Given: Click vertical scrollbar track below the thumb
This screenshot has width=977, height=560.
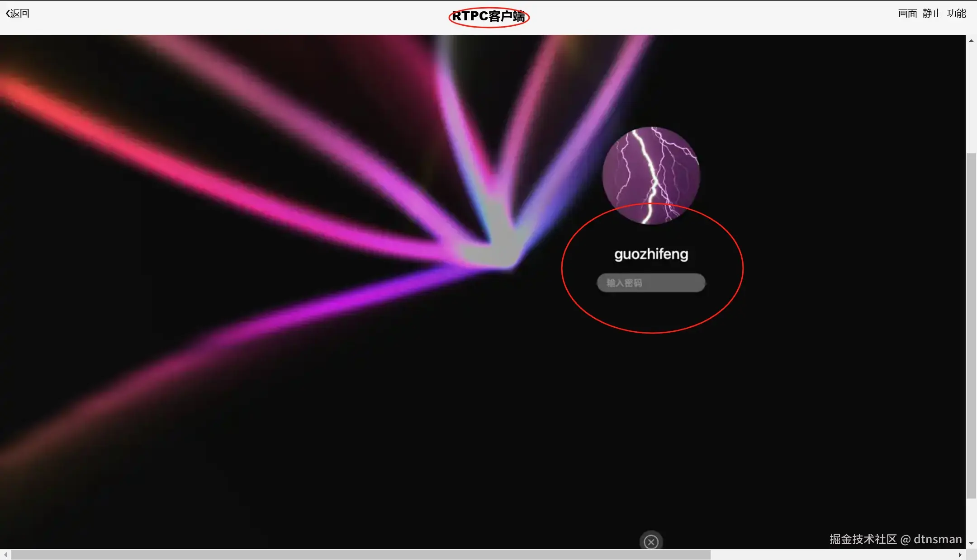Looking at the screenshot, I should pos(971,520).
